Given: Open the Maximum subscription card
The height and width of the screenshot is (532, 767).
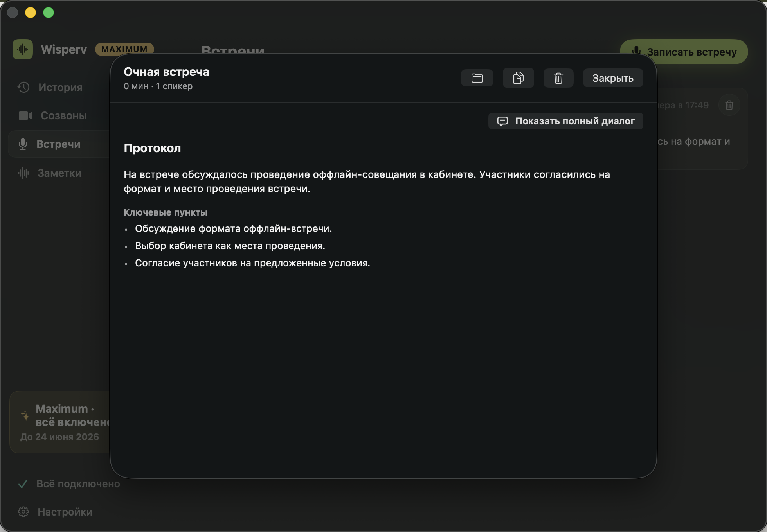Looking at the screenshot, I should [60, 422].
